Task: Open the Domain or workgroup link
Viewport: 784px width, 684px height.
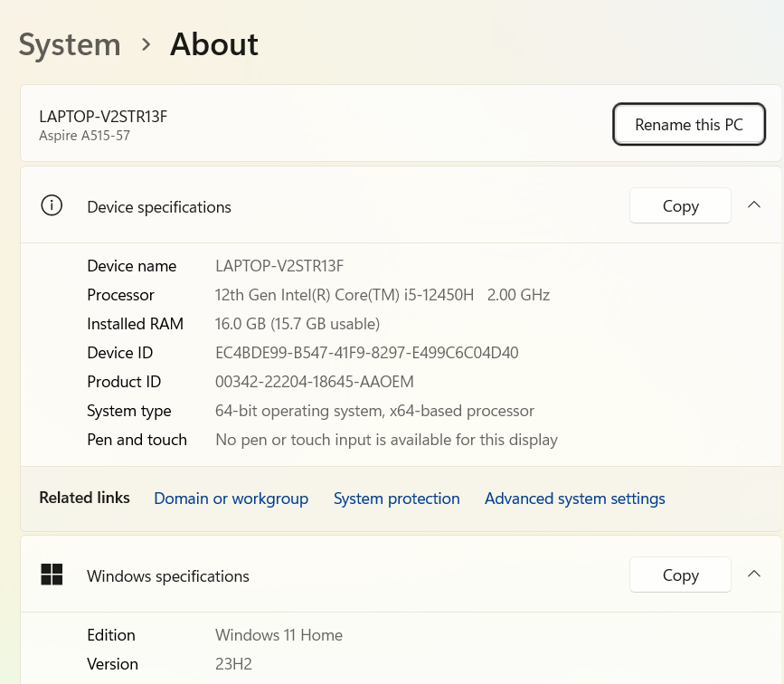Action: tap(231, 499)
